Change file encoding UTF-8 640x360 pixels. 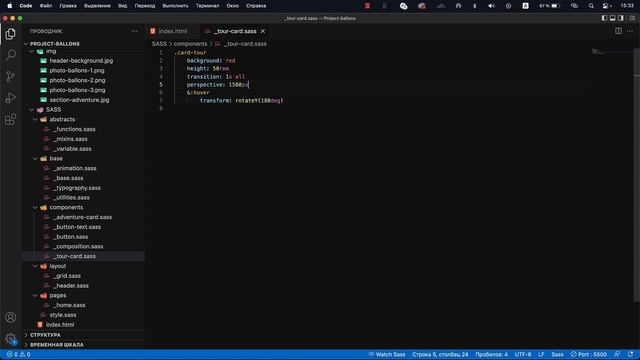(x=523, y=354)
